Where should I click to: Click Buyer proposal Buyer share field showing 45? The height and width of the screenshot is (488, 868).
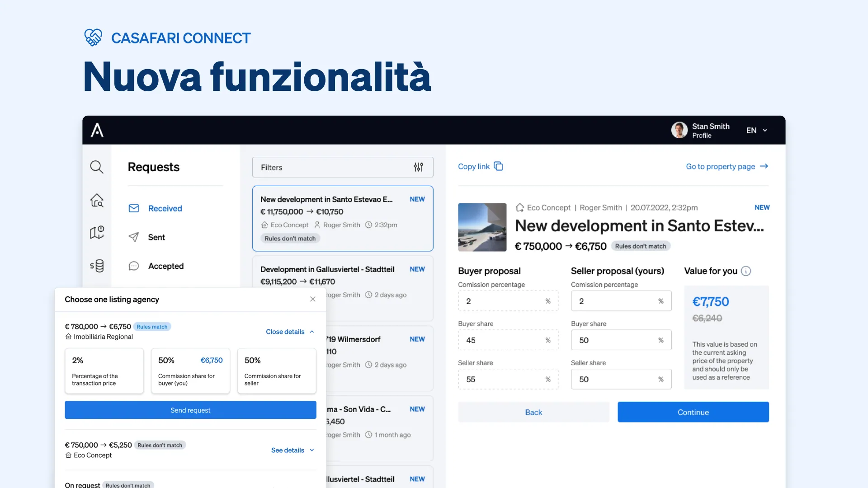click(x=508, y=340)
